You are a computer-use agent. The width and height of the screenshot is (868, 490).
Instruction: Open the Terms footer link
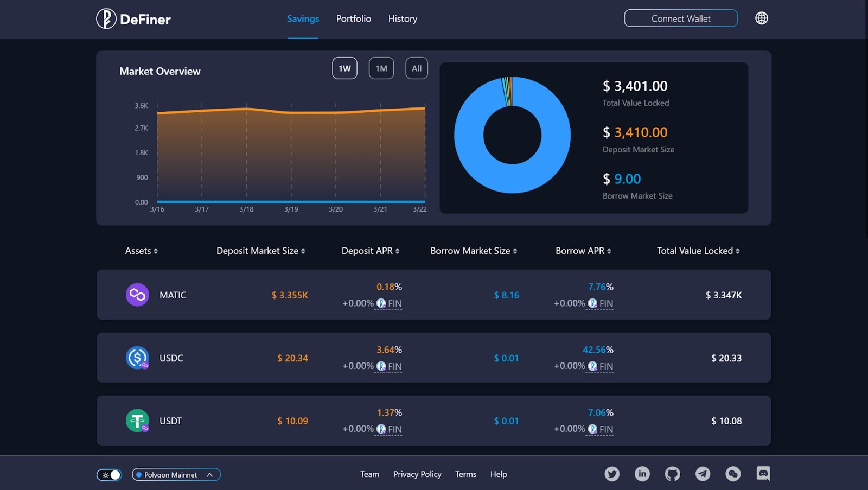pyautogui.click(x=465, y=474)
